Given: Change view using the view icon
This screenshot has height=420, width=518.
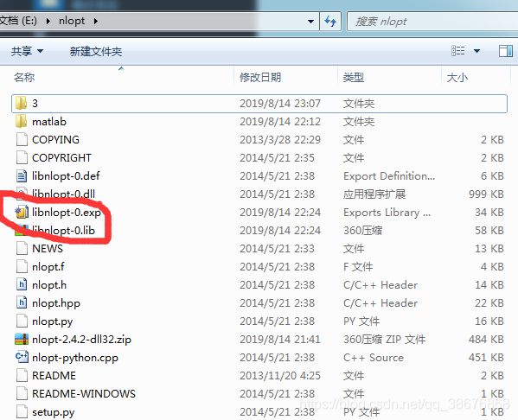Looking at the screenshot, I should [x=458, y=51].
